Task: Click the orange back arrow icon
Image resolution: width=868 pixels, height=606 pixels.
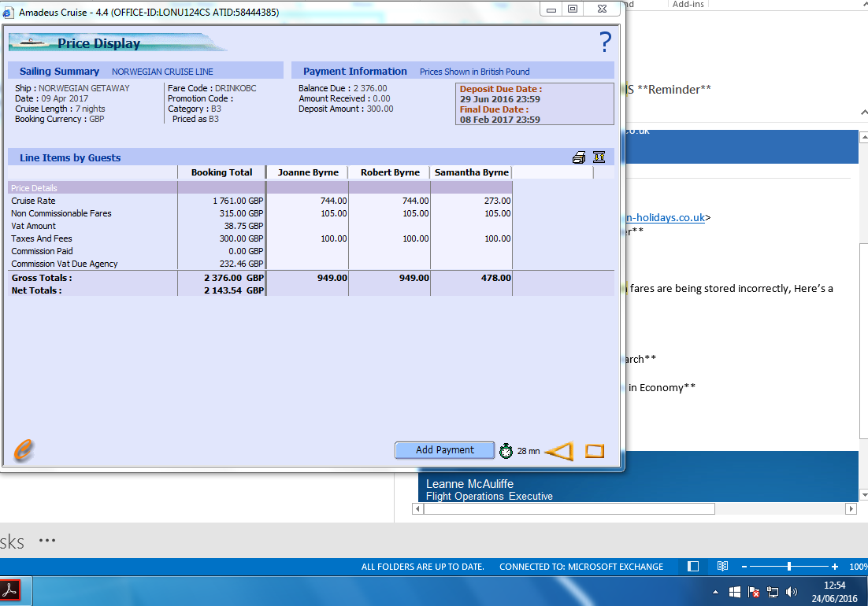Action: pyautogui.click(x=559, y=451)
